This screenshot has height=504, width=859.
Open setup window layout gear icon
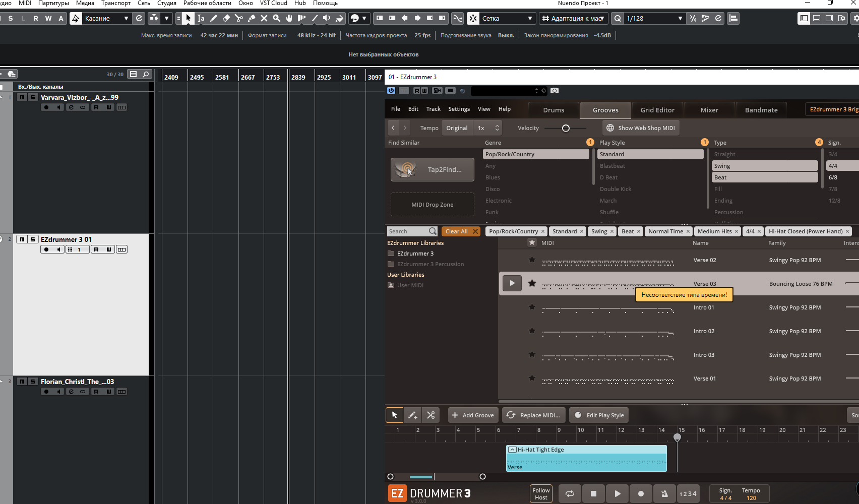tap(842, 18)
